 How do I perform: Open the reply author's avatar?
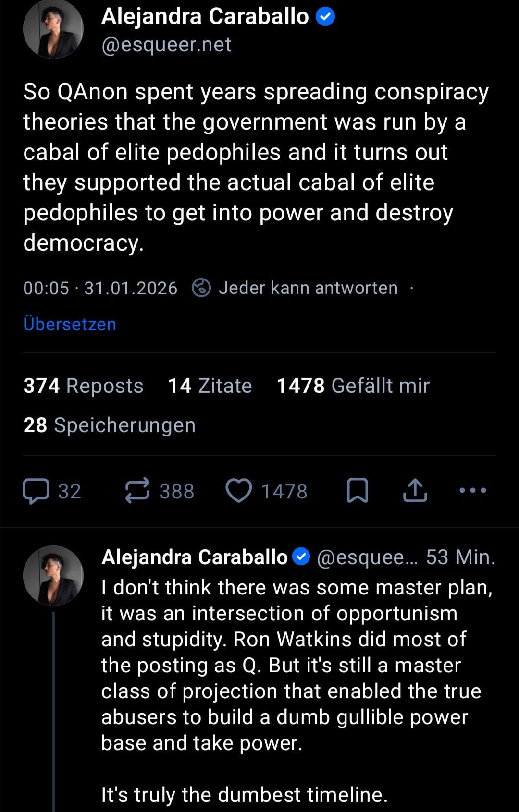(x=53, y=575)
